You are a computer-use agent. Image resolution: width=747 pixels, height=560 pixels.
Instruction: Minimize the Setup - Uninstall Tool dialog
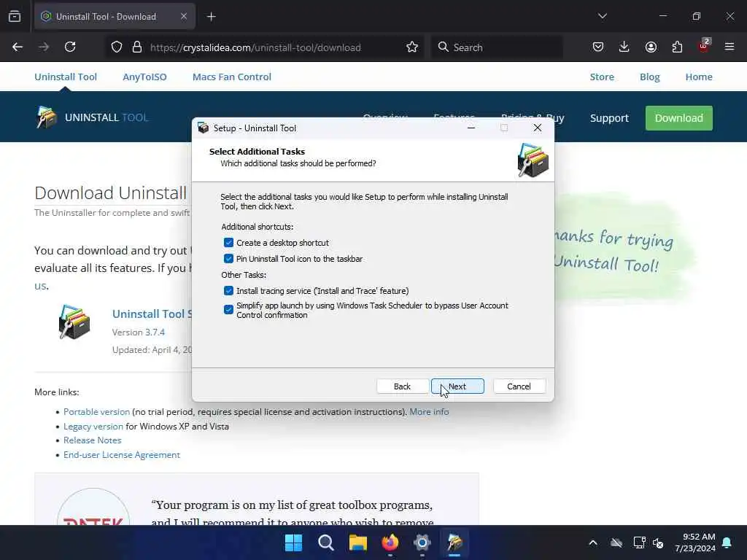tap(471, 128)
